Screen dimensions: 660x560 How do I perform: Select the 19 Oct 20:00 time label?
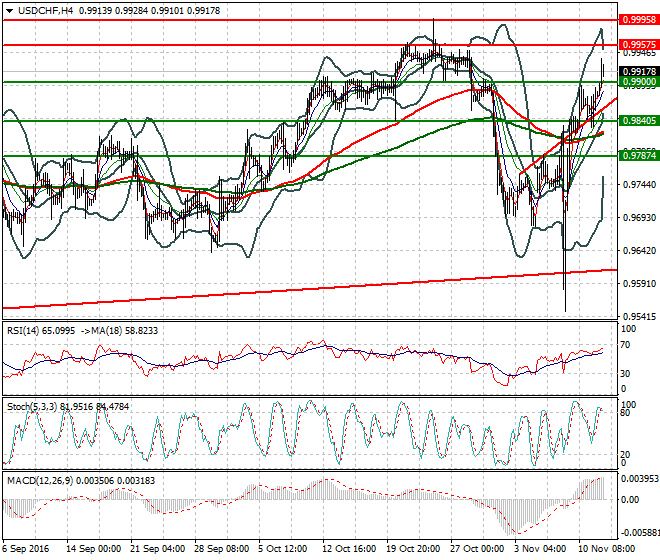(x=413, y=549)
